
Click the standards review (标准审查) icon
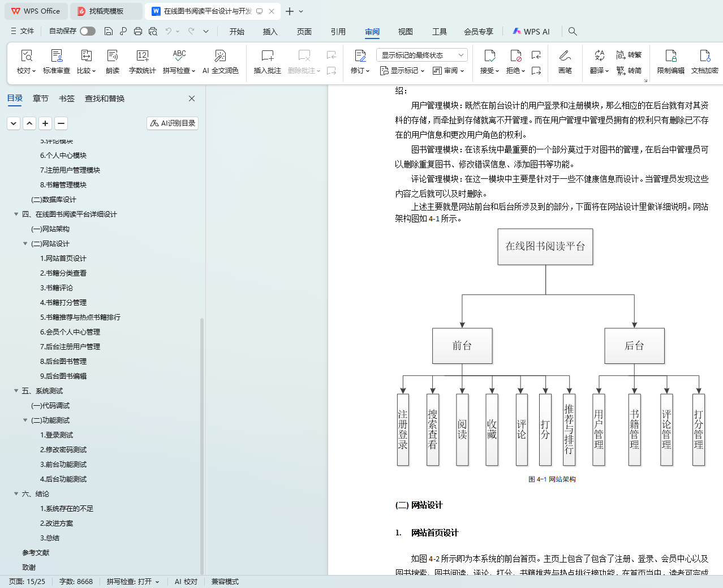[x=57, y=56]
